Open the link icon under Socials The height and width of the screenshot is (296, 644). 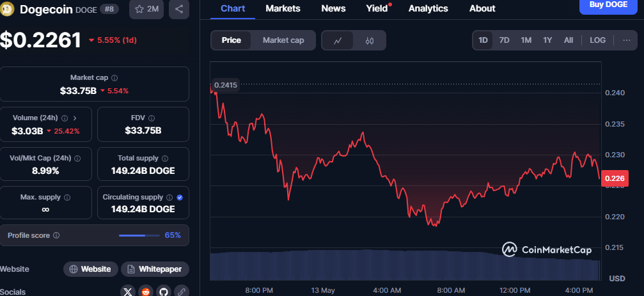(182, 292)
